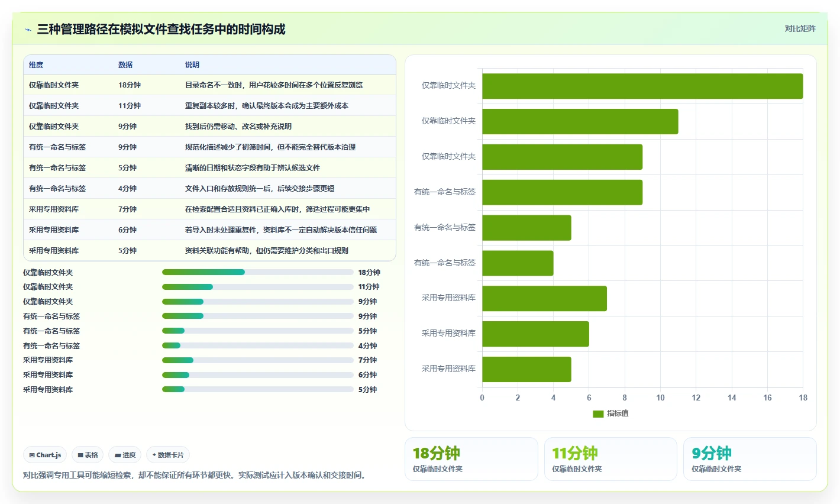The height and width of the screenshot is (504, 840).
Task: Click the 维度 column header
Action: tap(36, 65)
